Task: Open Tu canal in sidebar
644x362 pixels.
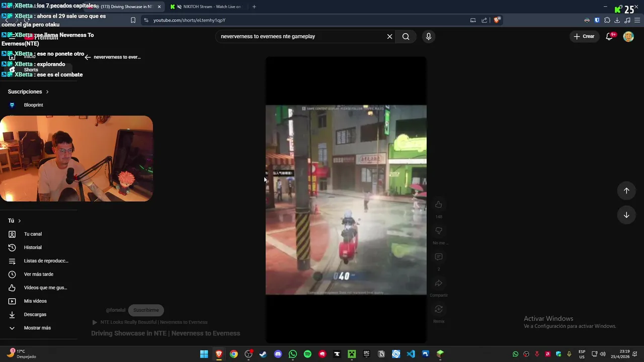Action: [33, 234]
